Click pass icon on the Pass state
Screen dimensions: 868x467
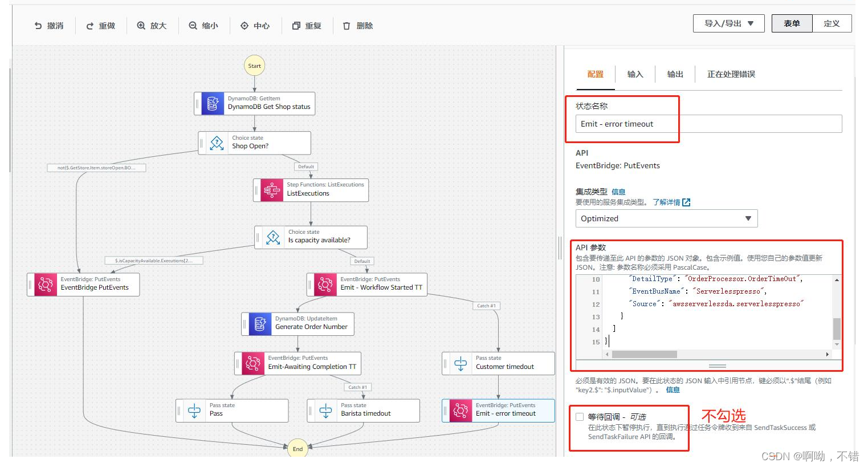(x=194, y=411)
